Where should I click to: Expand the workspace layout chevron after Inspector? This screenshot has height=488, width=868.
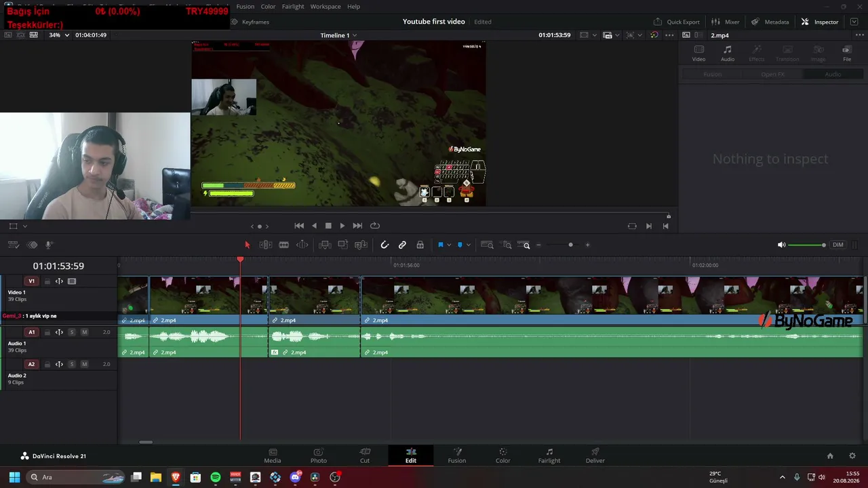[x=854, y=22]
